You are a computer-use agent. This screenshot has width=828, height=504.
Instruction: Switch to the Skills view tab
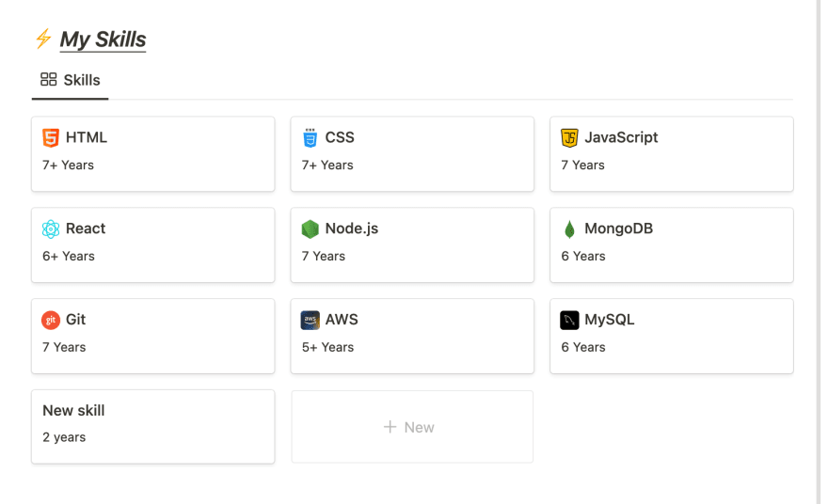pyautogui.click(x=71, y=80)
